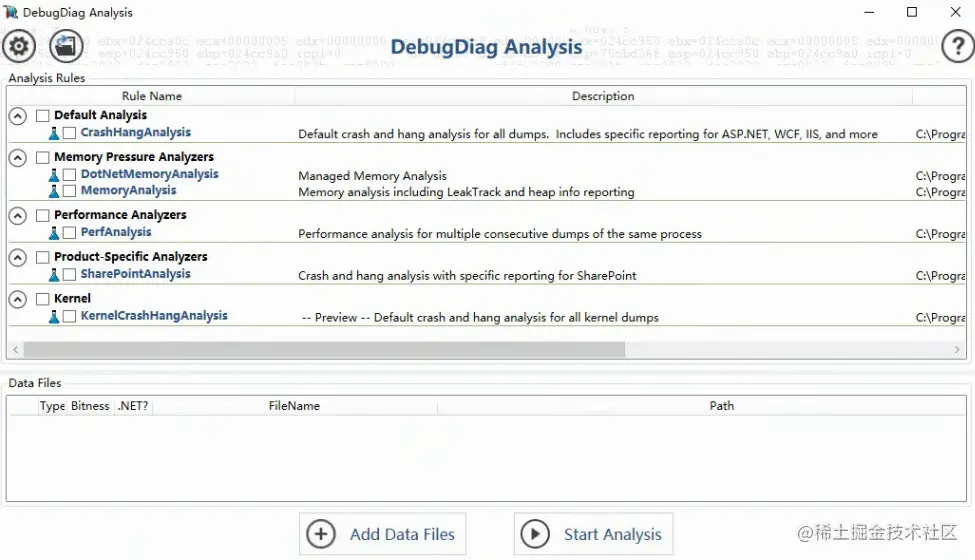The image size is (975, 560).
Task: Maximize the DebugDiag Analysis window
Action: click(912, 12)
